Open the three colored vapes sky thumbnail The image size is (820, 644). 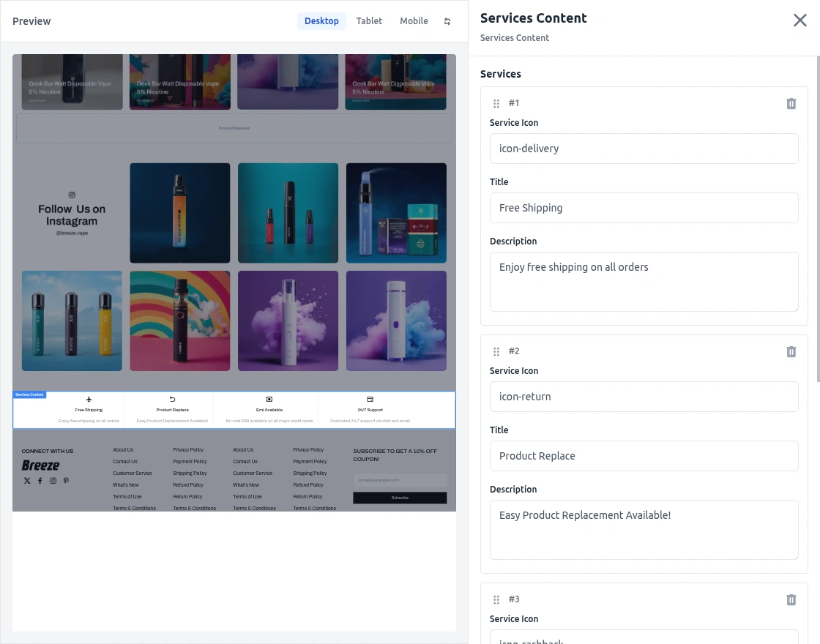click(72, 321)
